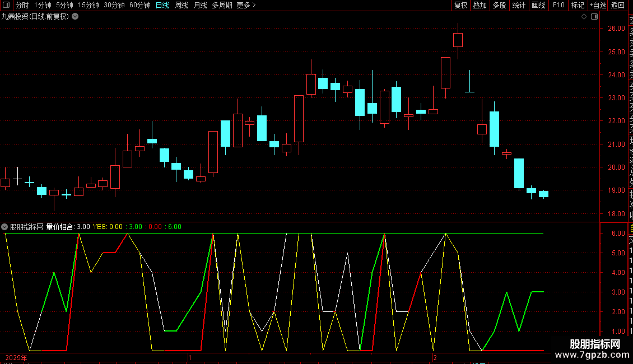The width and height of the screenshot is (633, 364).
Task: Open the 画线 drawing tools
Action: coord(538,5)
